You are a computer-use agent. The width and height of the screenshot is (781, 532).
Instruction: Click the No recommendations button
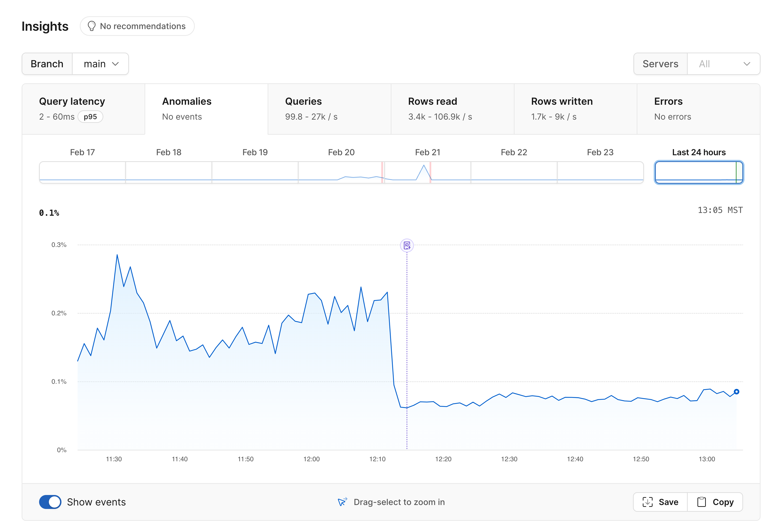(137, 26)
